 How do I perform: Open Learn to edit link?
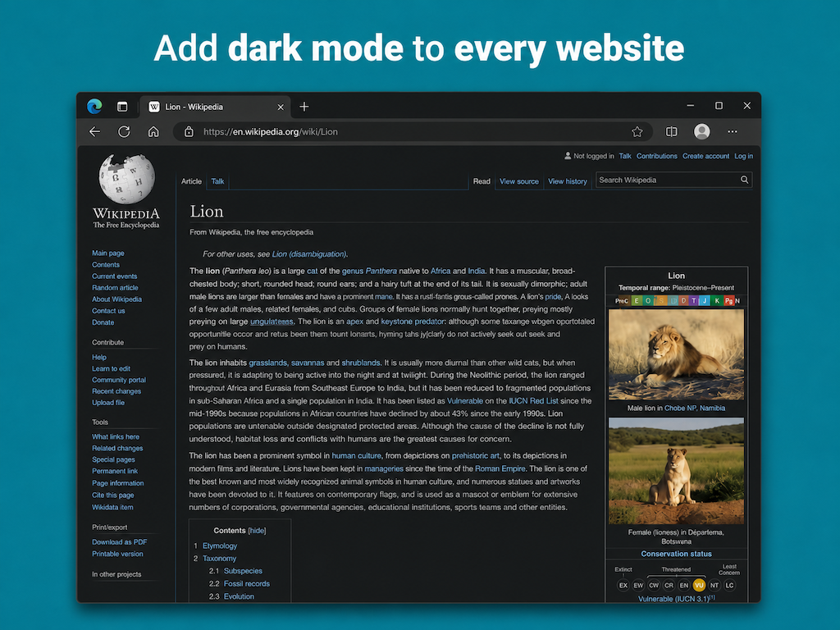pyautogui.click(x=111, y=368)
